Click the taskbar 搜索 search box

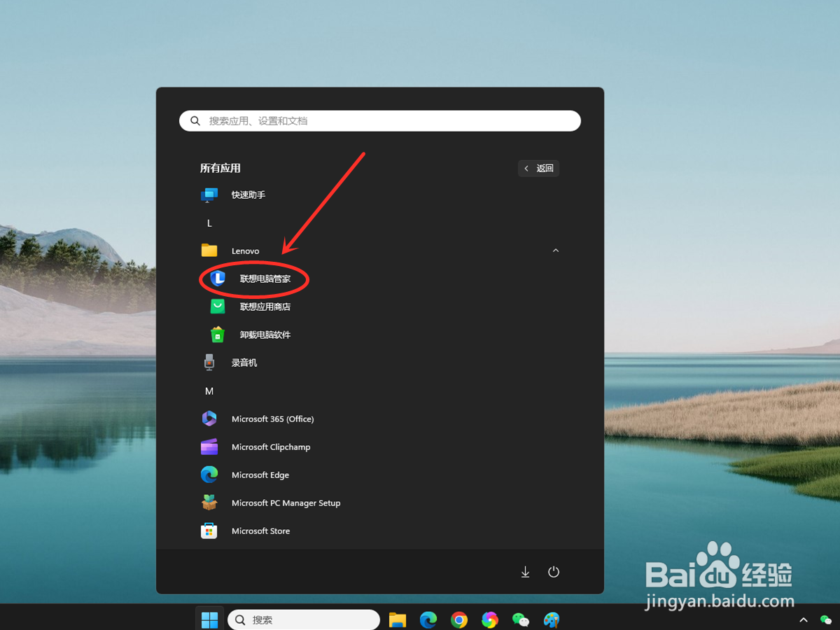pyautogui.click(x=304, y=619)
